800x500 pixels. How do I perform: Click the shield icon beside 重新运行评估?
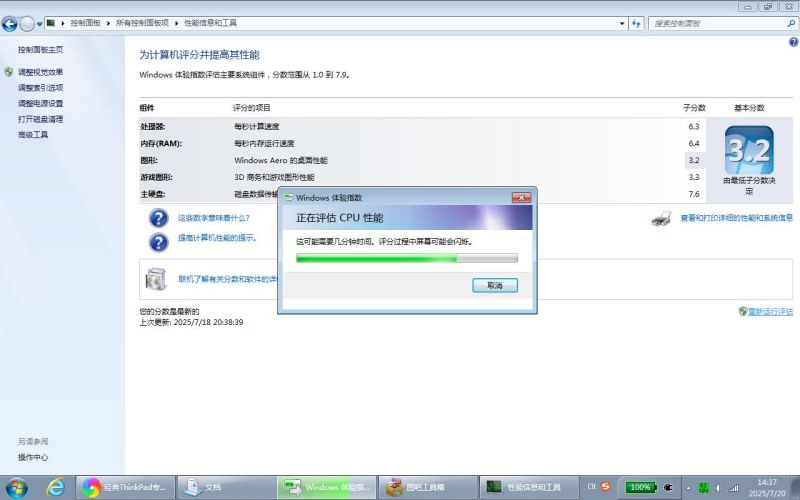point(743,311)
